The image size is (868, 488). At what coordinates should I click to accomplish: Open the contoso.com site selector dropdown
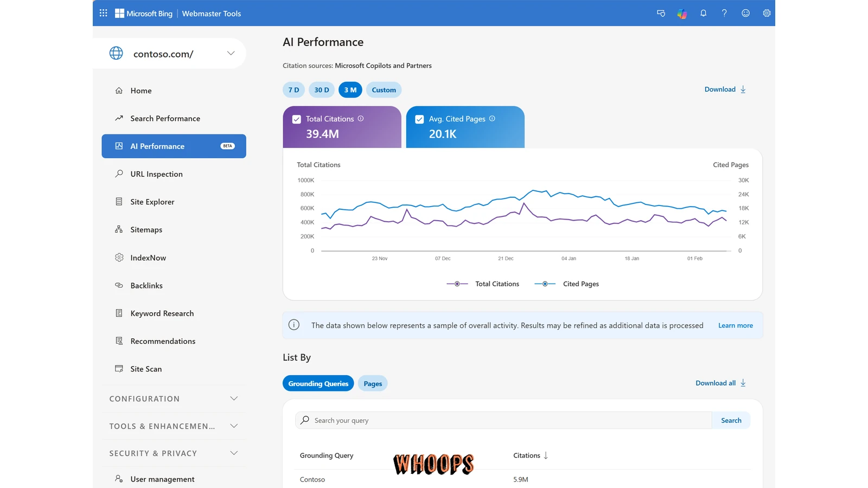231,53
